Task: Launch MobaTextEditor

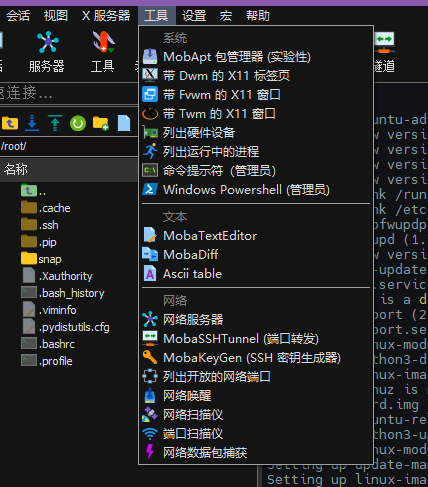Action: point(256,236)
